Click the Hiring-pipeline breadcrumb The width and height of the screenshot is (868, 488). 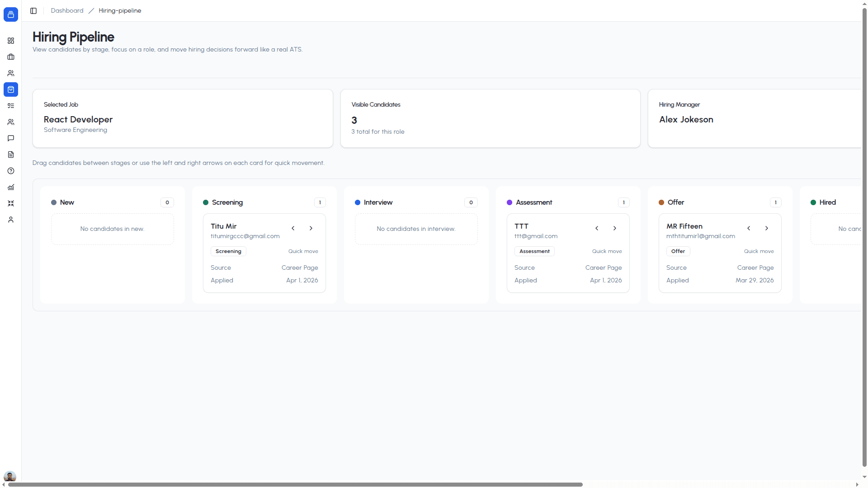point(120,10)
